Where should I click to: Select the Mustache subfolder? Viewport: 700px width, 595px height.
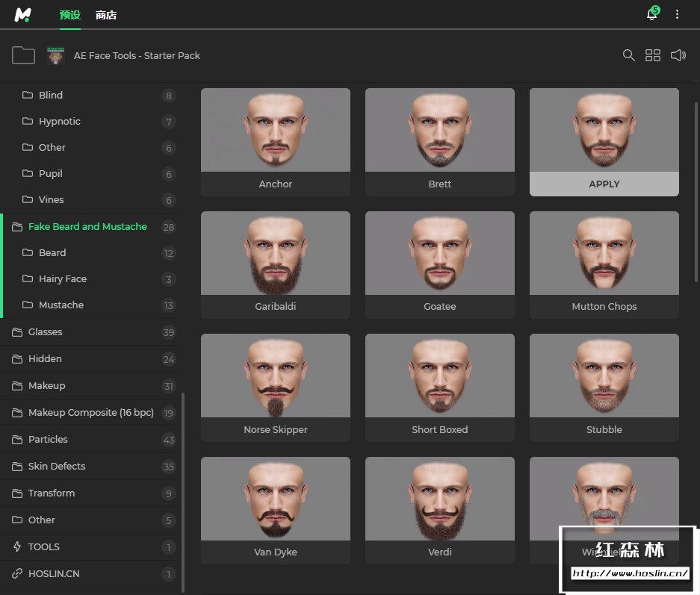[x=61, y=305]
